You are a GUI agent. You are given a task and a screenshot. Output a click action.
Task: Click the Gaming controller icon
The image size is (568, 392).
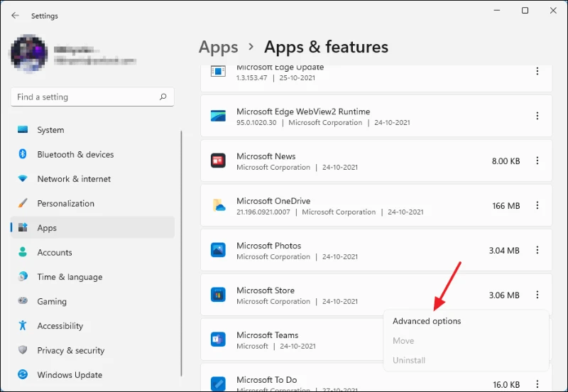pyautogui.click(x=23, y=300)
